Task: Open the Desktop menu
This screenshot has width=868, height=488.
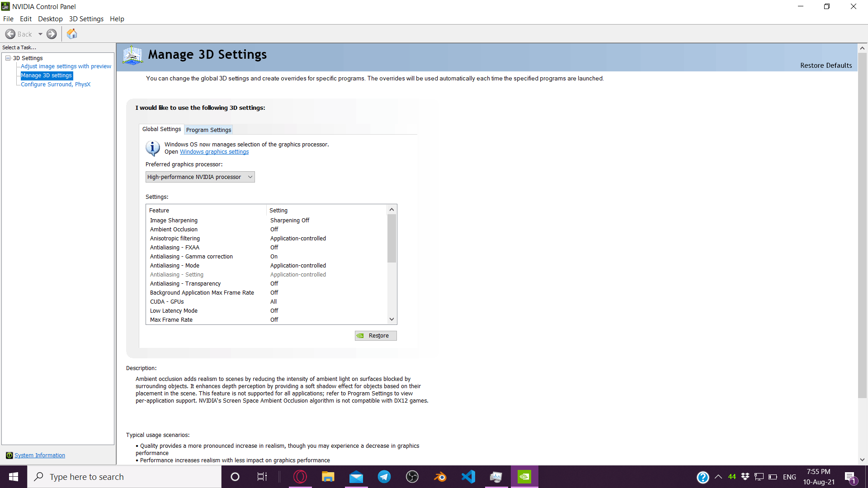Action: coord(50,19)
